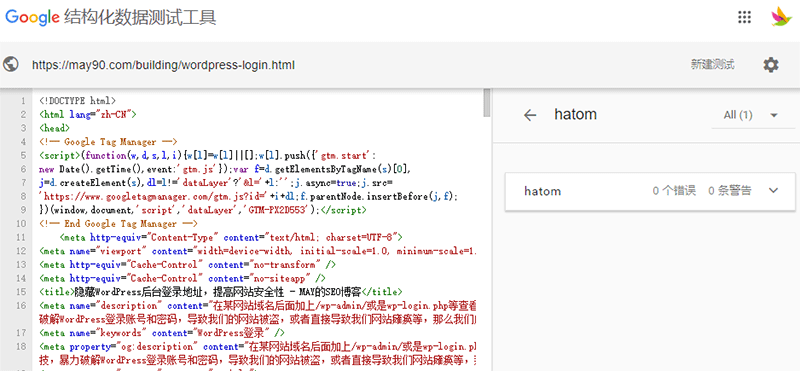The width and height of the screenshot is (800, 371).
Task: Click the Content-Type meta tag line
Action: click(x=231, y=237)
